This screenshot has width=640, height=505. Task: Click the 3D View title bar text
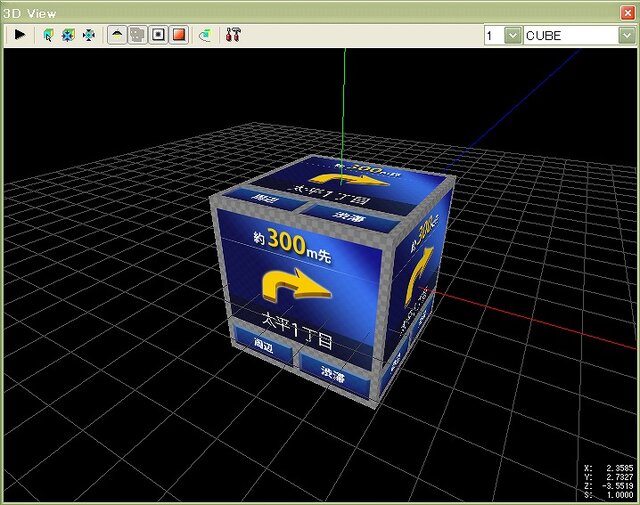[29, 13]
